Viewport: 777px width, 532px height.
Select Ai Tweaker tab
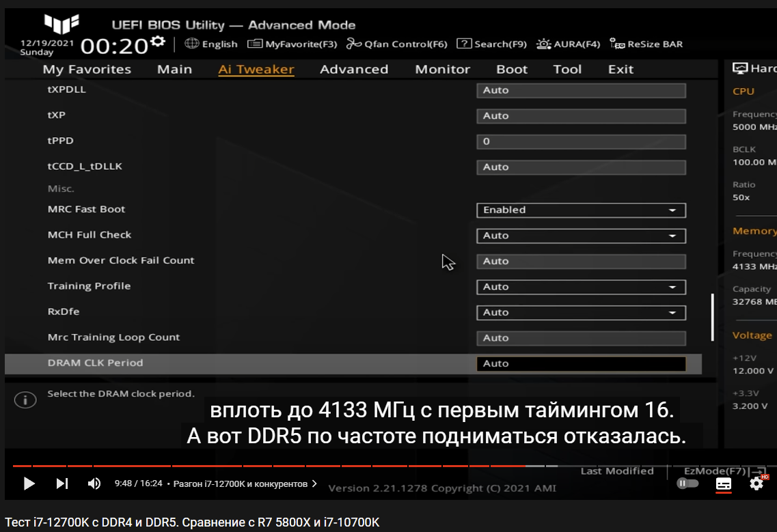click(256, 70)
